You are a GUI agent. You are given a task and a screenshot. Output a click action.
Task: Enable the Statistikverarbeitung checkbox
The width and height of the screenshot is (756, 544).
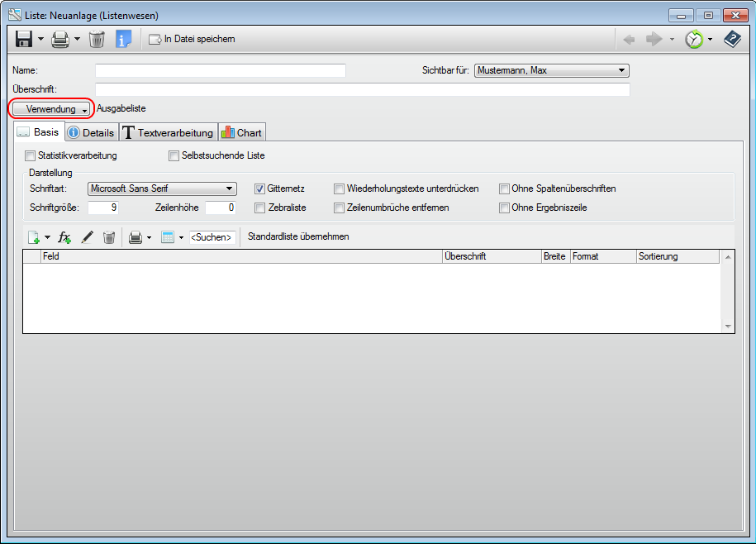point(31,155)
